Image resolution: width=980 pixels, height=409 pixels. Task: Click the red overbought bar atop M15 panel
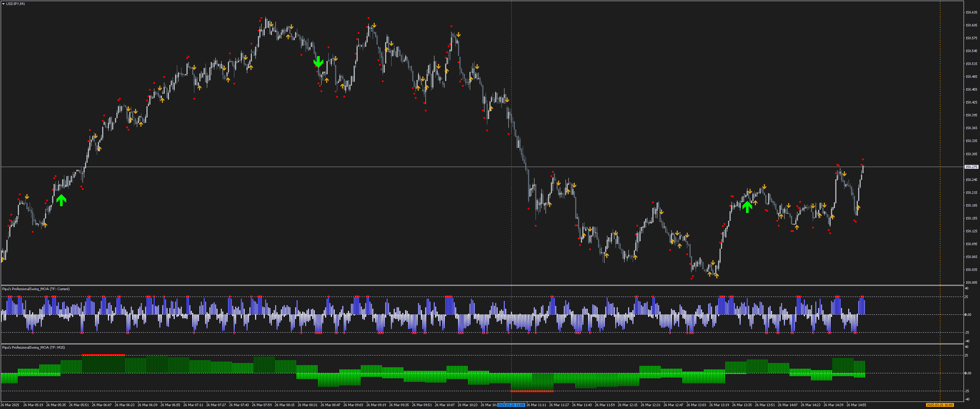click(103, 355)
